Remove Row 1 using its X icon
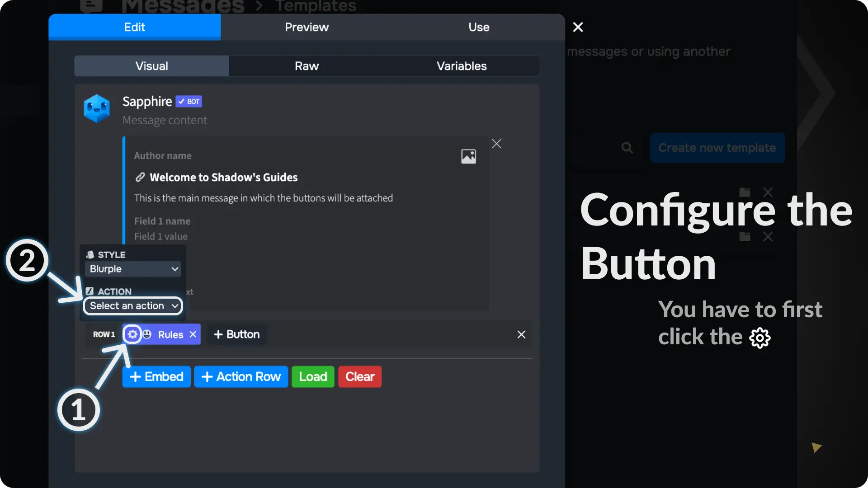This screenshot has width=868, height=488. pos(521,334)
